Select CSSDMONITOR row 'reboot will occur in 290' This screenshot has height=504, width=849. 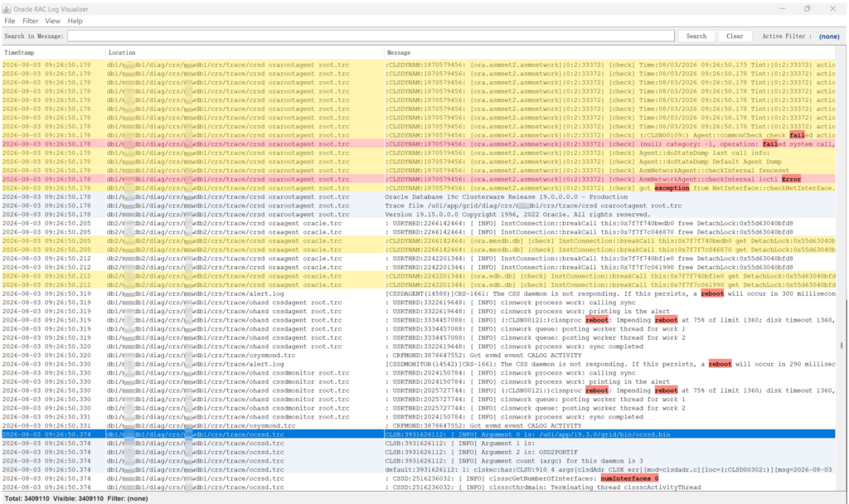(418, 364)
